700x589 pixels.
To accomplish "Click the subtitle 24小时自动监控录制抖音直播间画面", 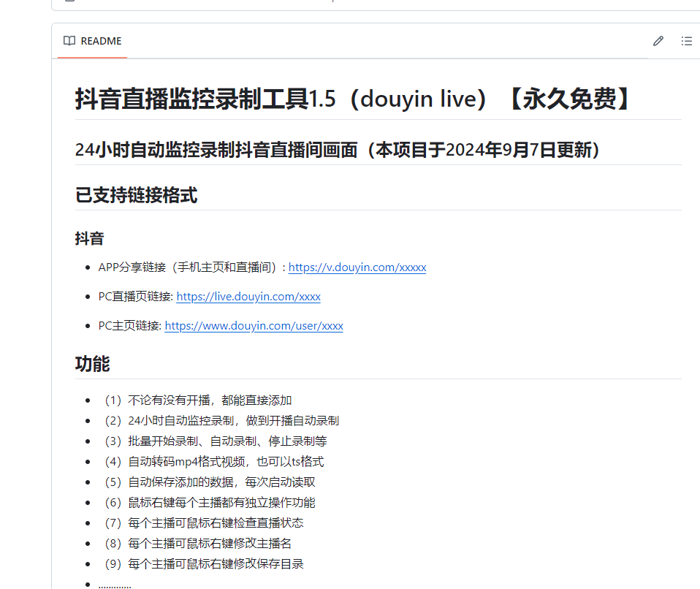I will (216, 150).
